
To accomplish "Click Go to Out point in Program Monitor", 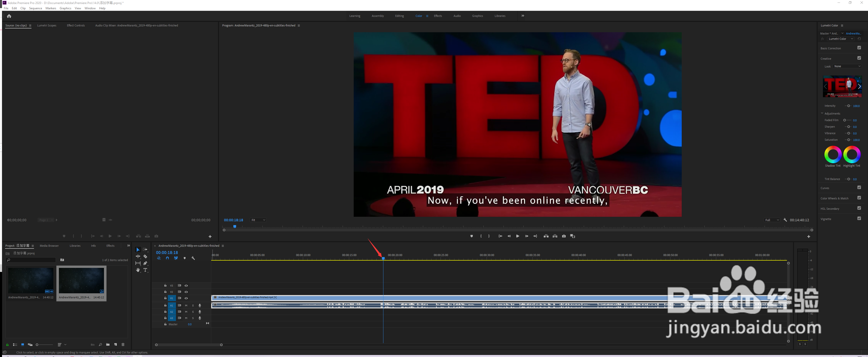I will click(x=535, y=236).
